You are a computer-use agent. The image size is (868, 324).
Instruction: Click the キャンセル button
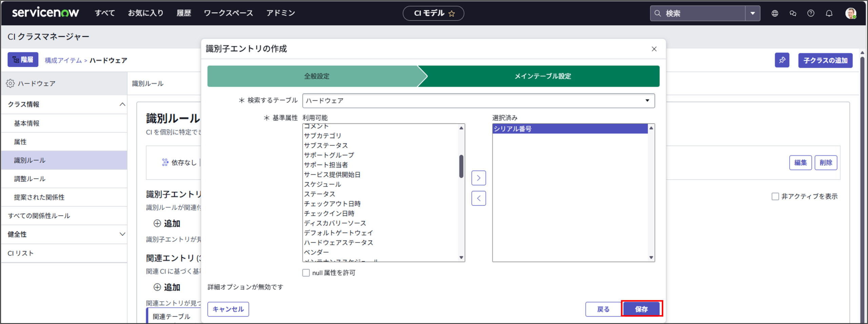pyautogui.click(x=228, y=309)
